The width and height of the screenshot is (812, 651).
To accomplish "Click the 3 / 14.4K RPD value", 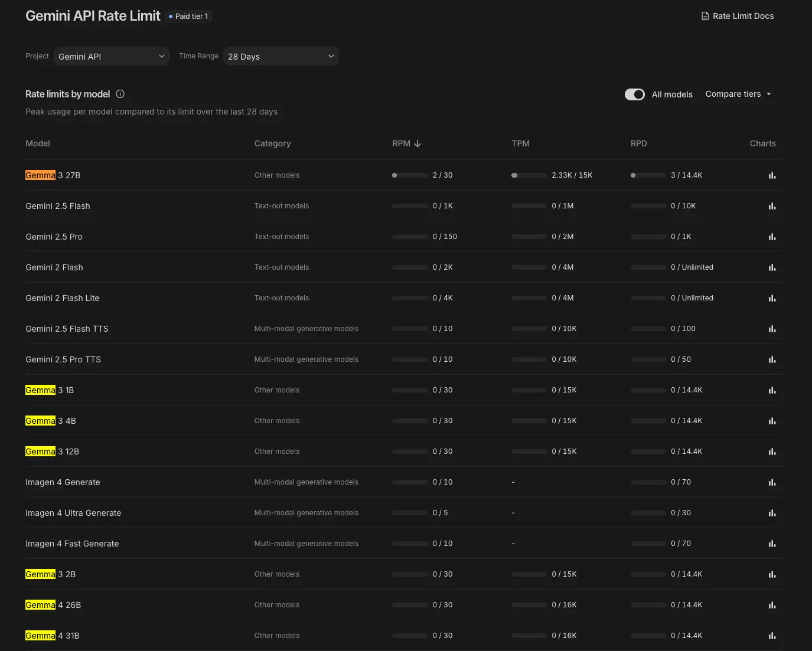I will 687,175.
